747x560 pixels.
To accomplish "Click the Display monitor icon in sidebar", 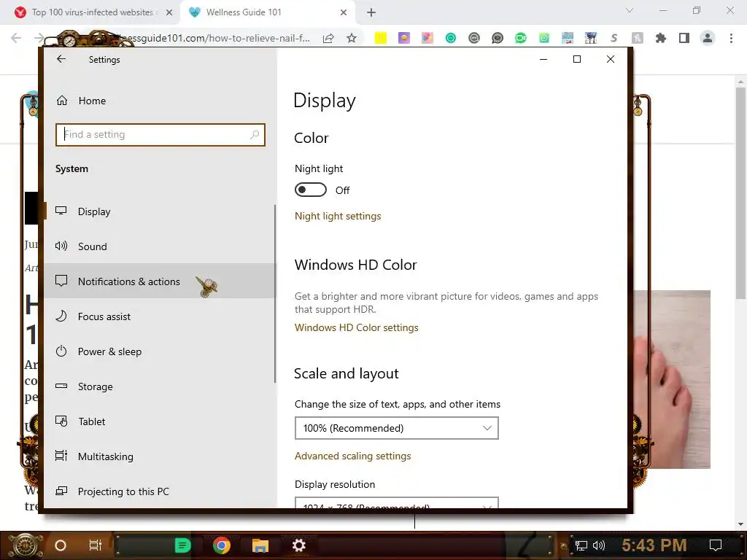I will 61,211.
